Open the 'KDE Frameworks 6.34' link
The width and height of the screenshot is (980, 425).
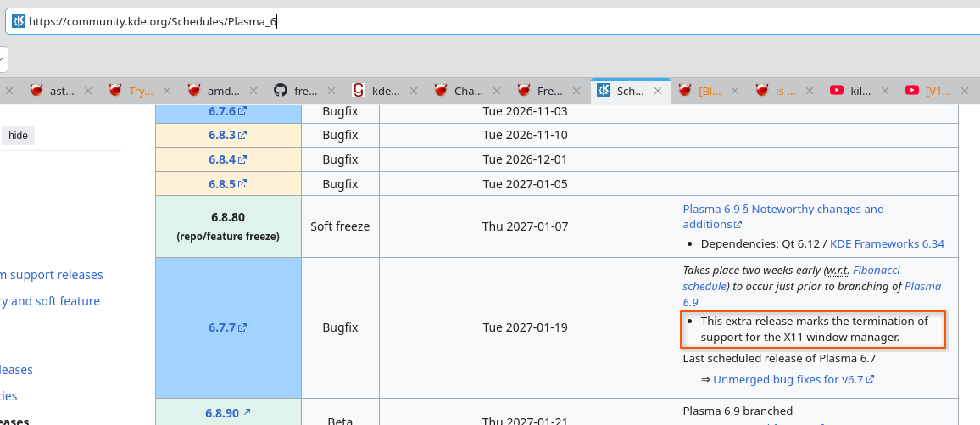[887, 243]
